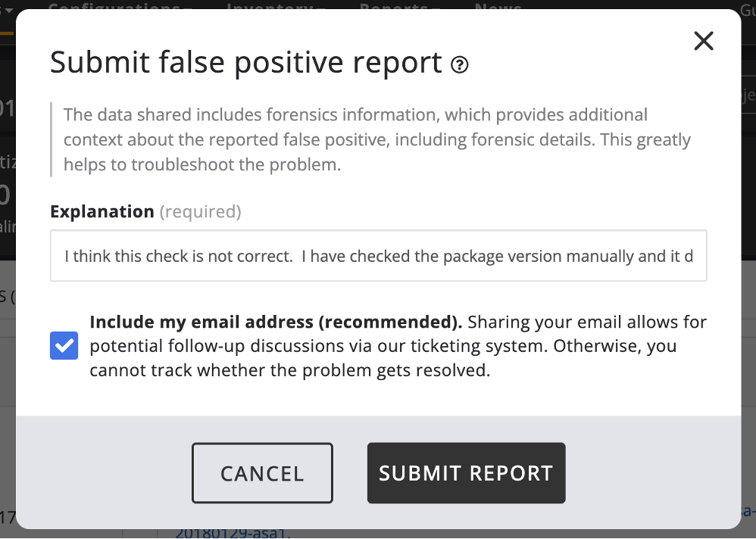Screen dimensions: 756x539
Task: Expand the Inventory dropdown arrow
Action: [320, 8]
